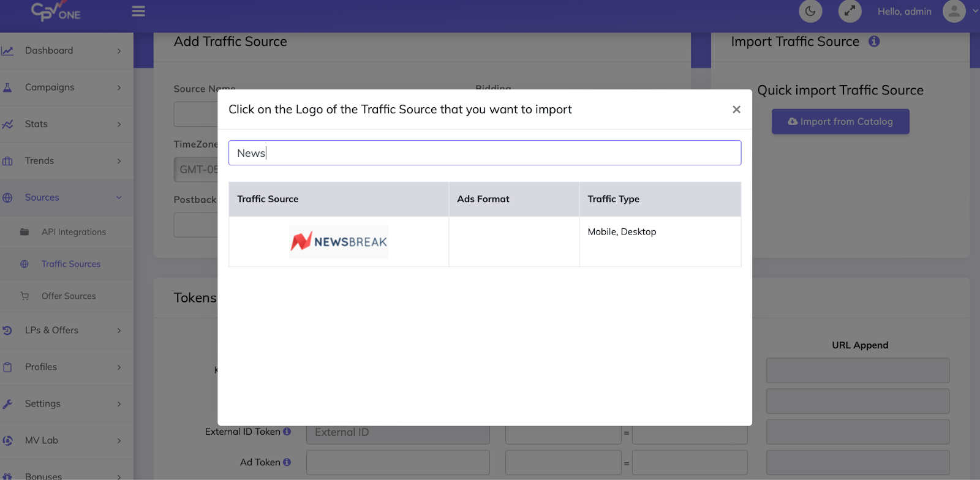980x480 pixels.
Task: Click the traffic source search field
Action: point(484,153)
